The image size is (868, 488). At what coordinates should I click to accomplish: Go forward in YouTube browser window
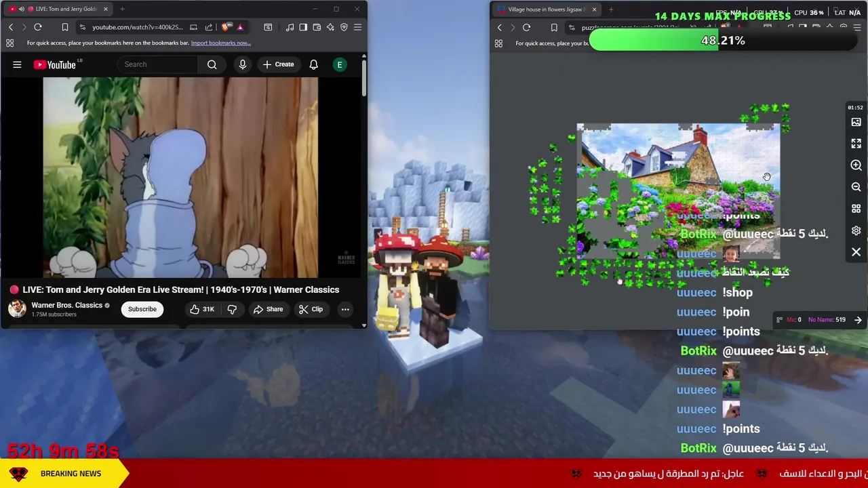(x=23, y=27)
